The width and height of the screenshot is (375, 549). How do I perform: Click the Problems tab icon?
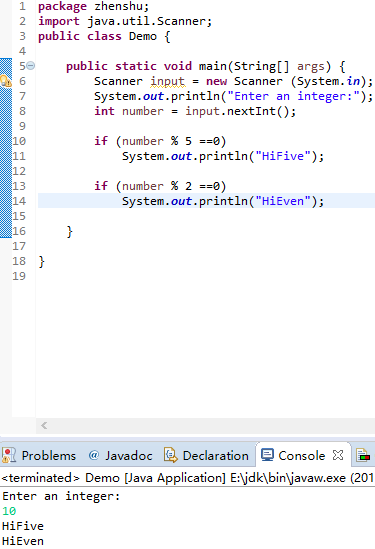(x=9, y=456)
